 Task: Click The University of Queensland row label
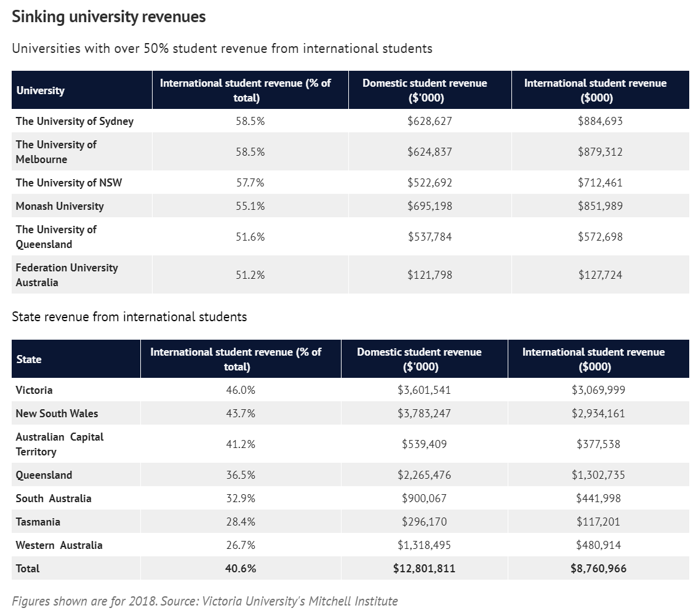pos(57,237)
